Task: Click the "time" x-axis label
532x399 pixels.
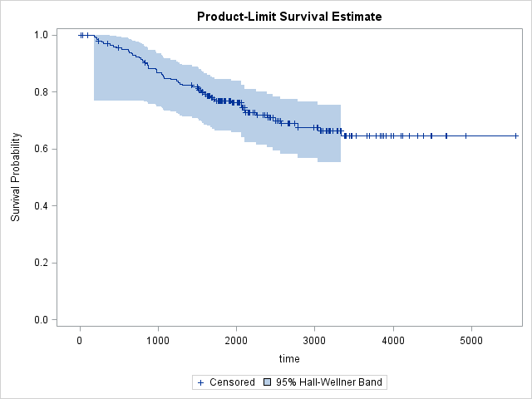Action: (x=289, y=359)
